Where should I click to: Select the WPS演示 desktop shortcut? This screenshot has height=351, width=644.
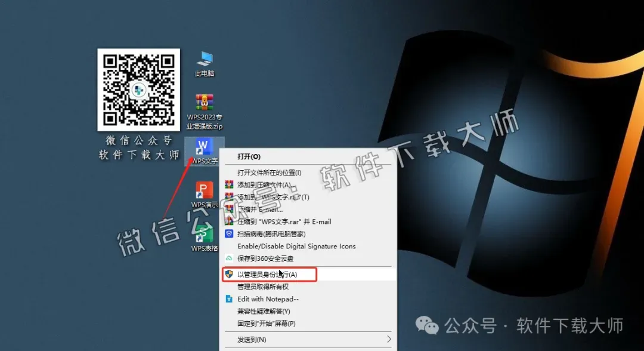coord(204,195)
